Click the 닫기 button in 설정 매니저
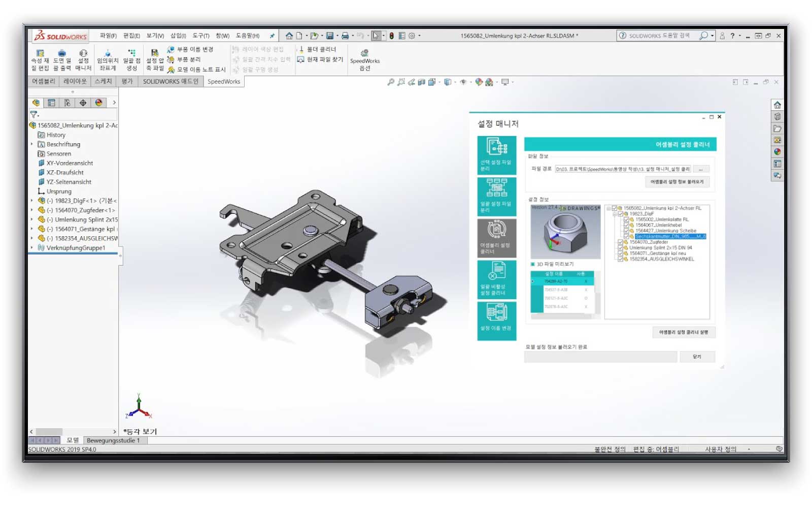Screen dimensions: 812x508 tap(697, 357)
